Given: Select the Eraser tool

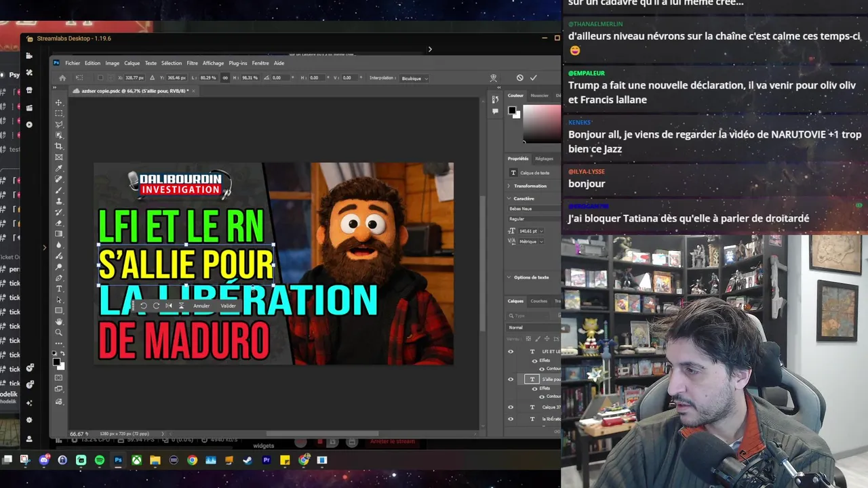Looking at the screenshot, I should tap(59, 223).
